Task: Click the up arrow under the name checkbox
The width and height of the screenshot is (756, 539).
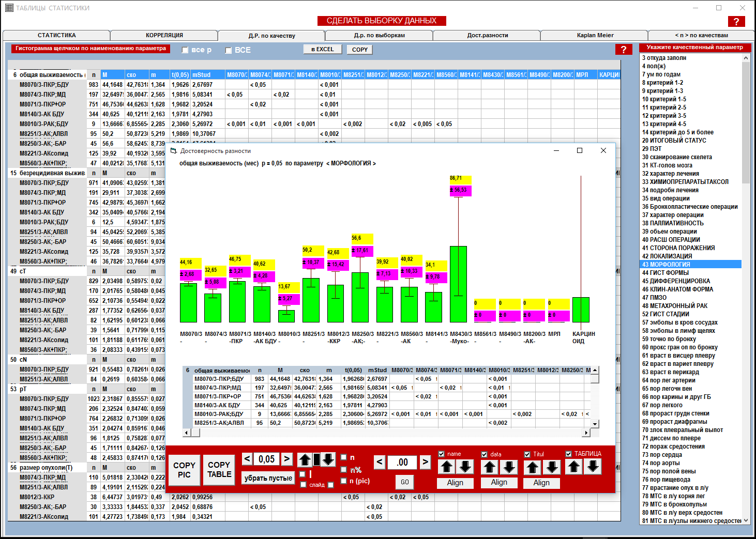Action: [x=447, y=467]
